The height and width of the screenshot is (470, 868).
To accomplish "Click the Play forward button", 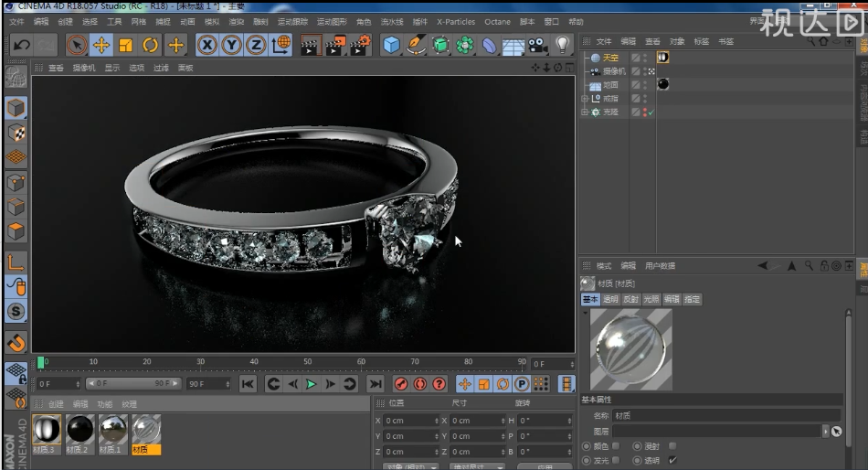I will (x=311, y=384).
